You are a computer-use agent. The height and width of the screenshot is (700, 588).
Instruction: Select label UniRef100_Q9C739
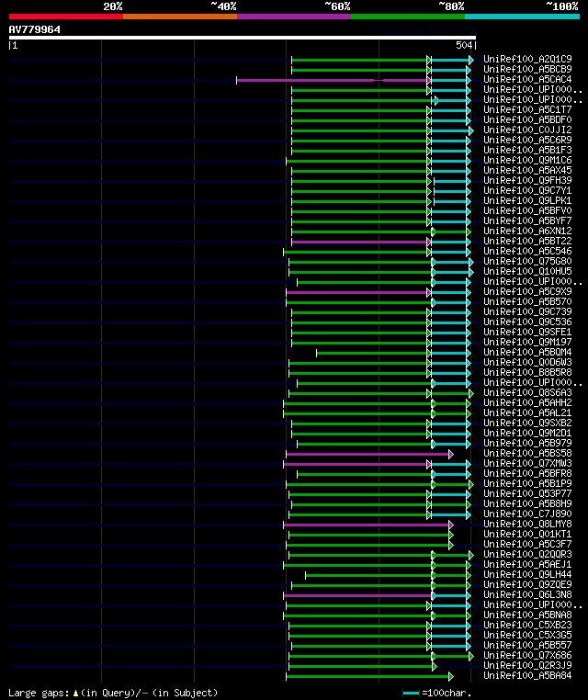pyautogui.click(x=527, y=311)
